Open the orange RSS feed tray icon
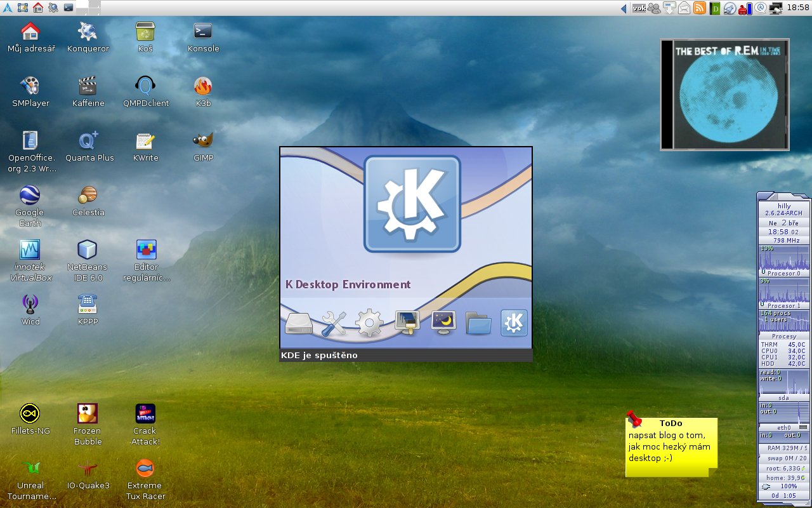Image resolution: width=812 pixels, height=508 pixels. [700, 8]
